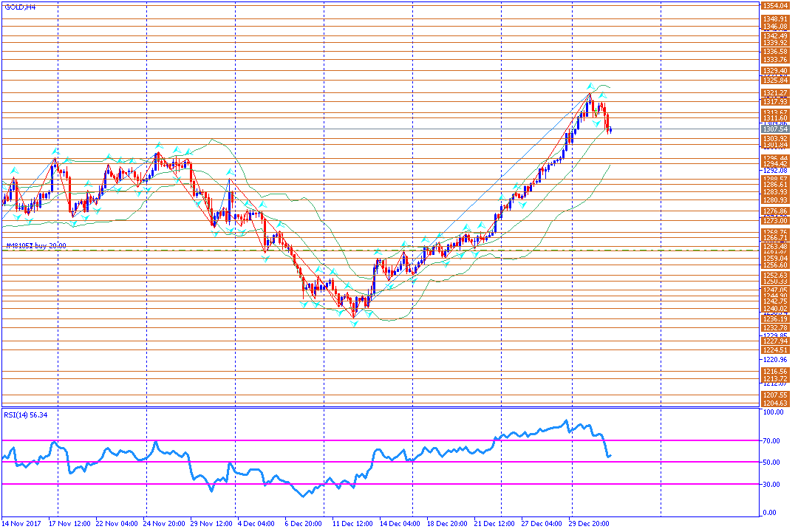Click the GOLD,H4 chart symbol label

[x=20, y=7]
